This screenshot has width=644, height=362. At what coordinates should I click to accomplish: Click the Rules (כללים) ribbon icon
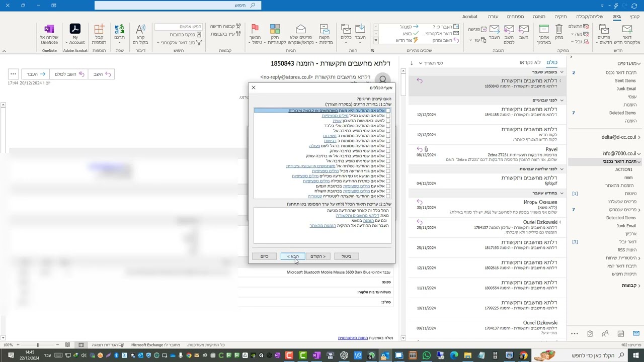[346, 30]
